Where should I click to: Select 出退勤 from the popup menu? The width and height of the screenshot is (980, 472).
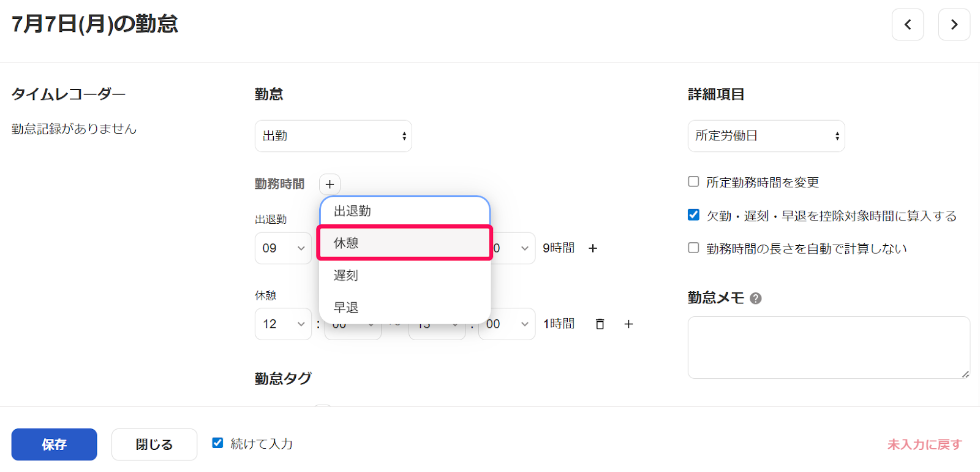[405, 211]
